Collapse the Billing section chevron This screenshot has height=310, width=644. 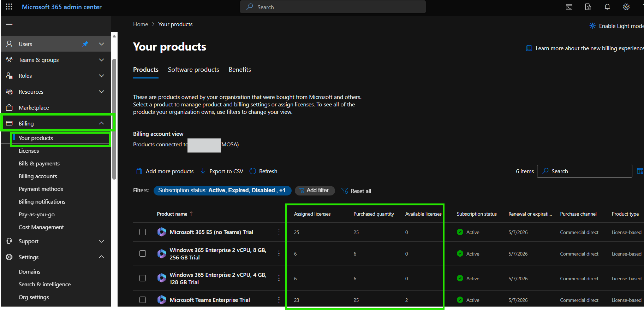coord(102,123)
